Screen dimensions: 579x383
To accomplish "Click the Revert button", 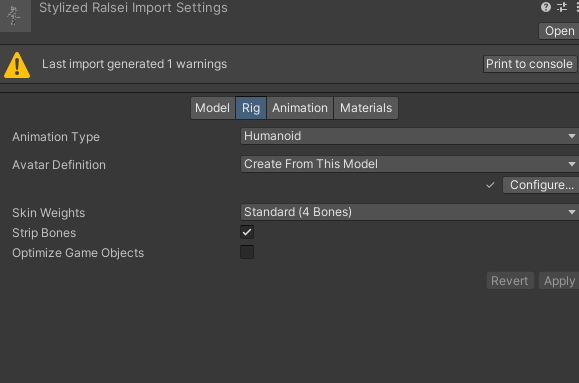I will 510,281.
